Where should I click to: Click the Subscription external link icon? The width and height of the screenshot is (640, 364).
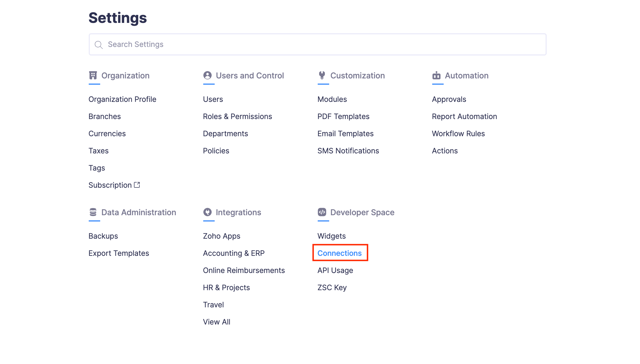tap(137, 185)
